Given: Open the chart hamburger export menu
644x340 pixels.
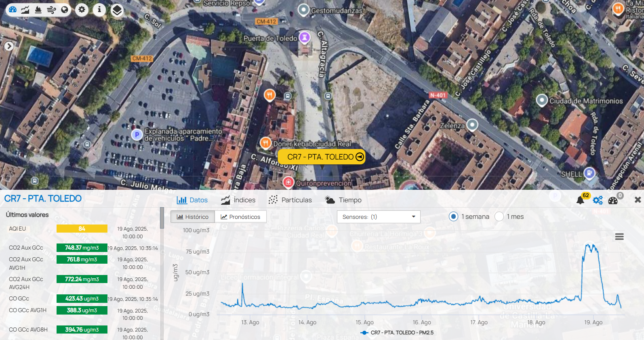Looking at the screenshot, I should [x=619, y=237].
